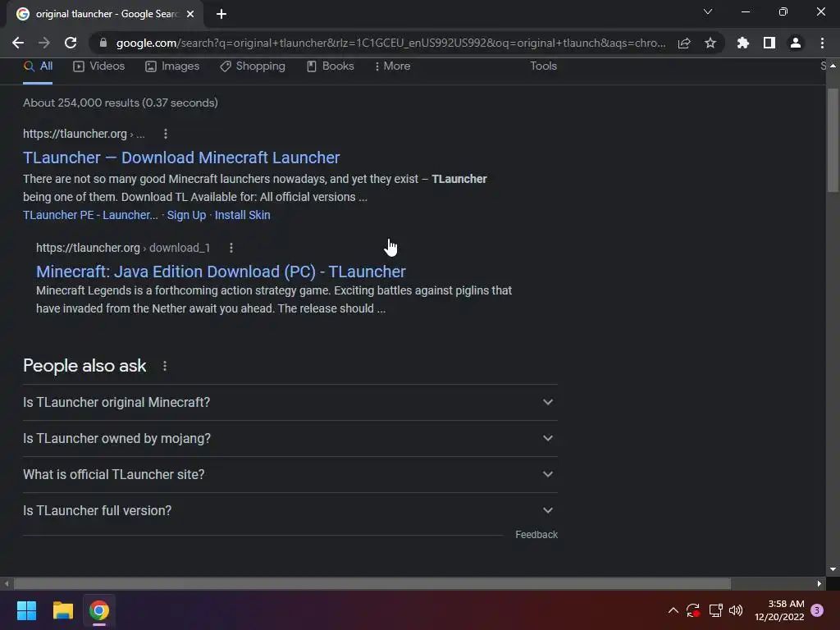Open the Chrome three-dot menu
Screen dimensions: 840x630
822,43
